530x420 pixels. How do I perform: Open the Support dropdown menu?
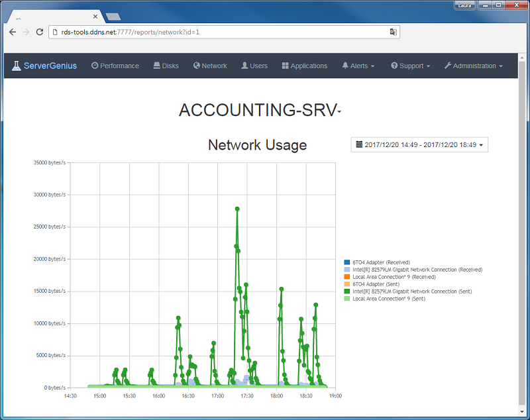(x=410, y=66)
